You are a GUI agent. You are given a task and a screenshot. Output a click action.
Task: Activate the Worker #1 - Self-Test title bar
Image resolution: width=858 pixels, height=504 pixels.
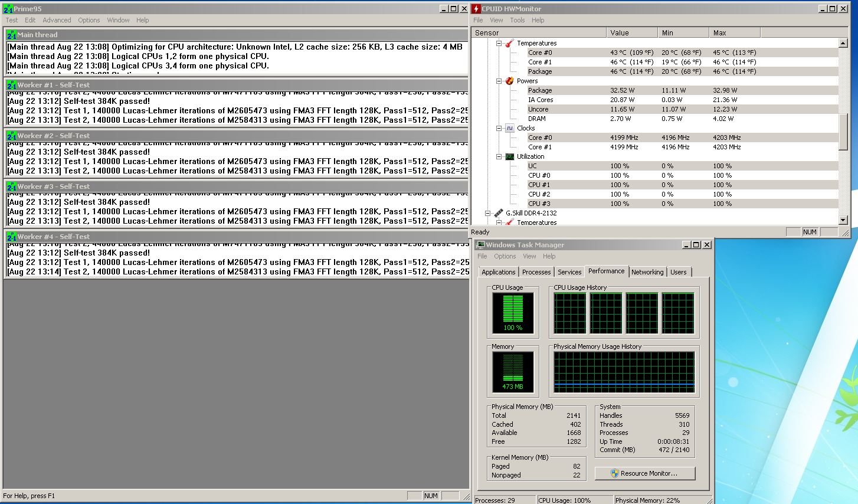[x=236, y=85]
